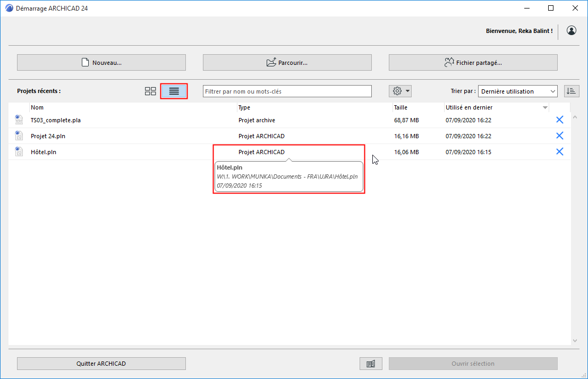Maximize the ARCHICAD start window
The width and height of the screenshot is (588, 379).
[551, 9]
